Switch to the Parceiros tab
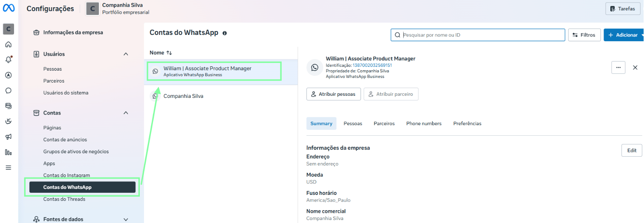Screen dimensions: 644x223 point(384,123)
